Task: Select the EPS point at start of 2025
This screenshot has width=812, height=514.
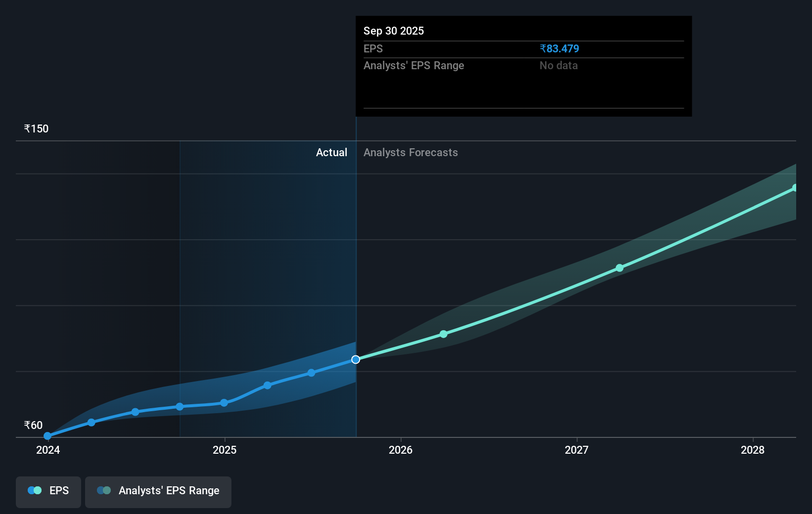Action: [225, 403]
